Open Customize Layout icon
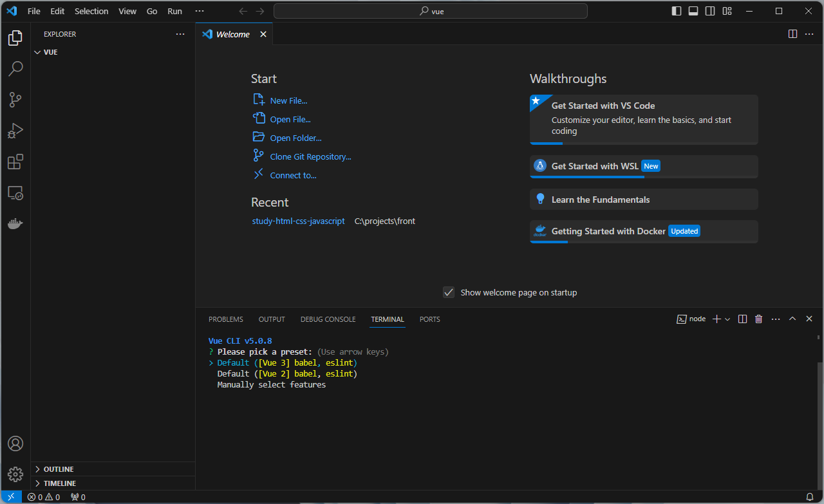This screenshot has height=504, width=824. [x=727, y=11]
